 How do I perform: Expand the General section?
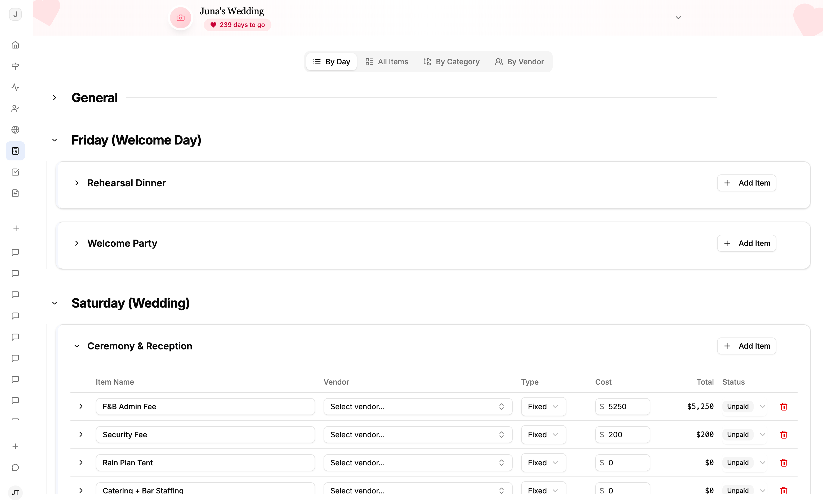pos(55,98)
